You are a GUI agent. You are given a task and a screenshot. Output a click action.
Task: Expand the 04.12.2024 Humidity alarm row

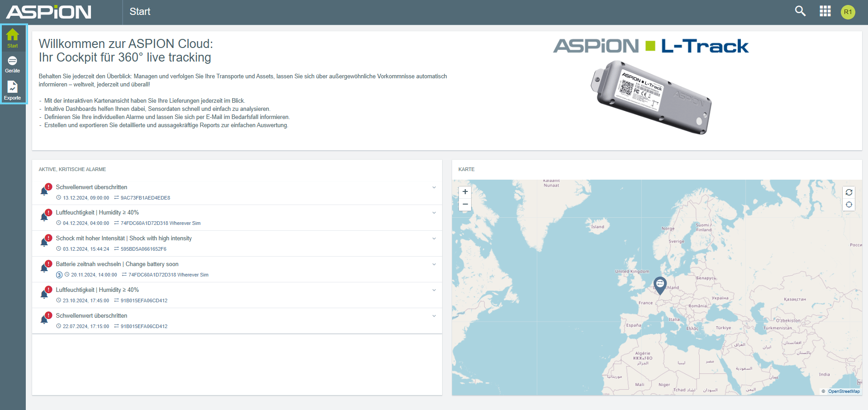[x=434, y=213]
